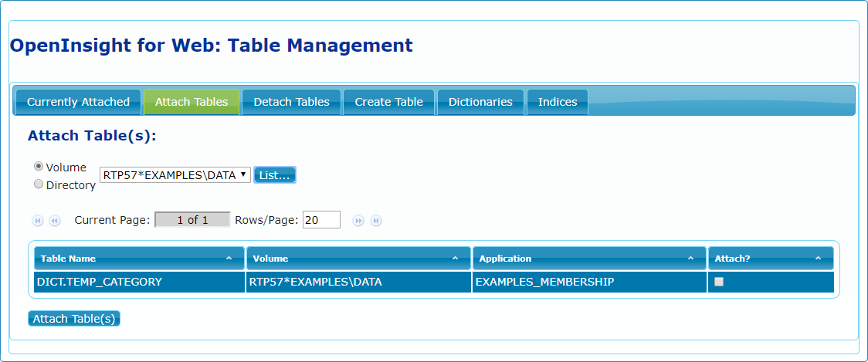Open the Detach Tables tab
Screen dimensions: 868x362
(x=291, y=102)
